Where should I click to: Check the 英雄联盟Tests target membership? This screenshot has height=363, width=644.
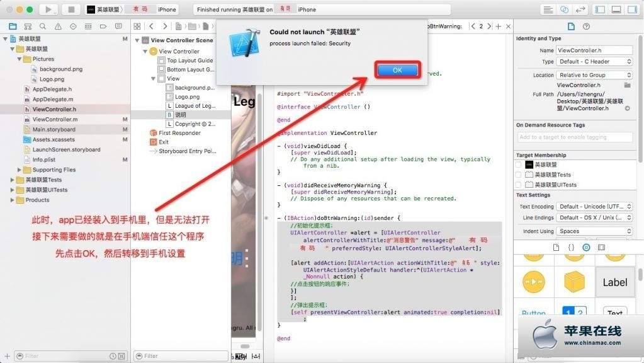pos(518,175)
